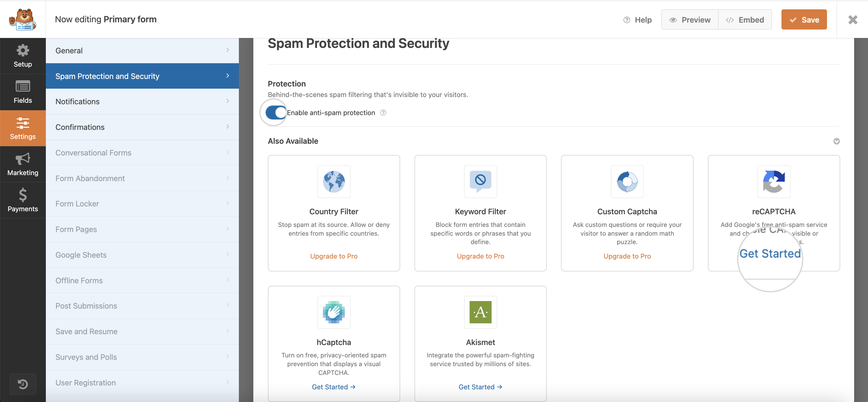Image resolution: width=868 pixels, height=402 pixels.
Task: Select Spam Protection and Security section
Action: (142, 76)
